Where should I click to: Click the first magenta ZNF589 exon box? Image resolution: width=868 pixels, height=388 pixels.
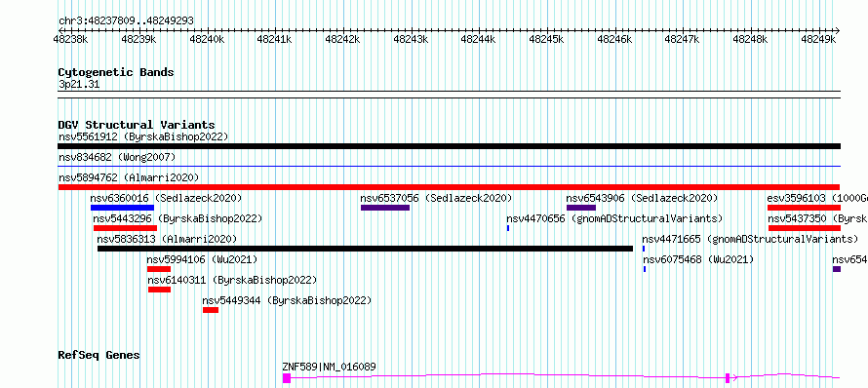287,378
